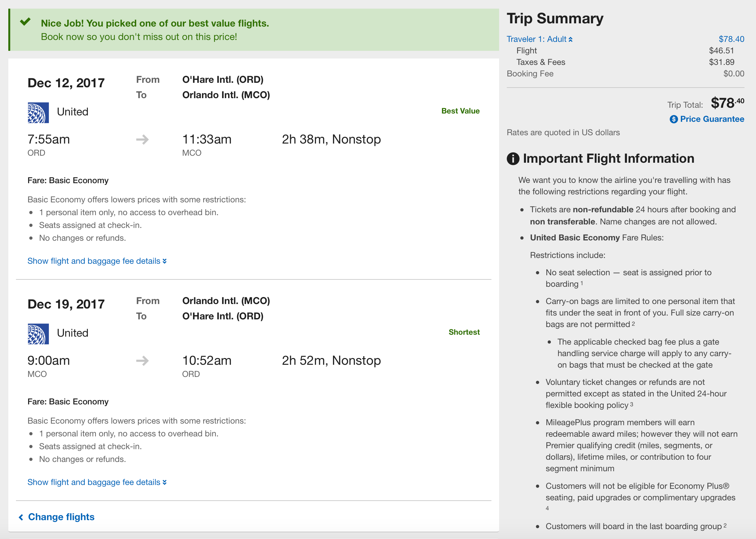
Task: Click the Best Value label
Action: pyautogui.click(x=460, y=111)
